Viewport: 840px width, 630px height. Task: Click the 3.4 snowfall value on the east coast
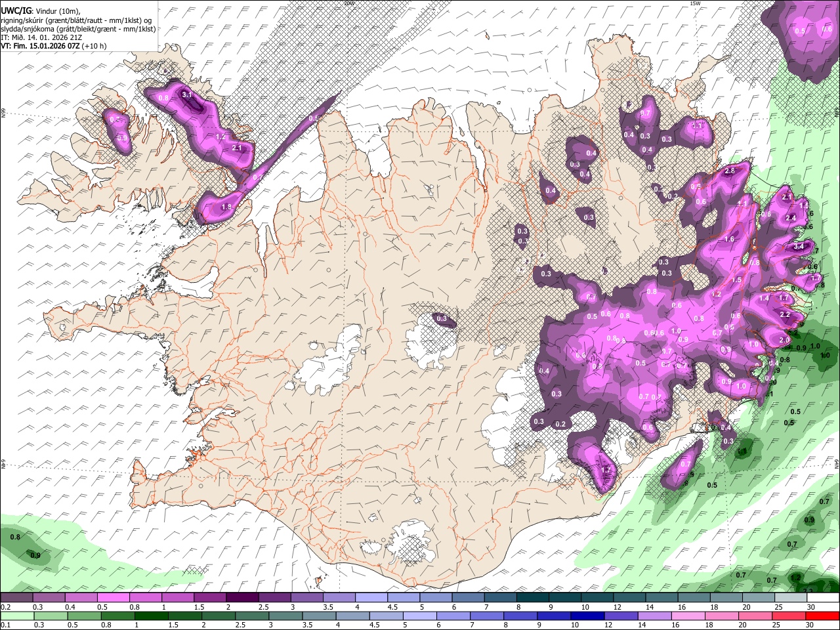point(799,246)
